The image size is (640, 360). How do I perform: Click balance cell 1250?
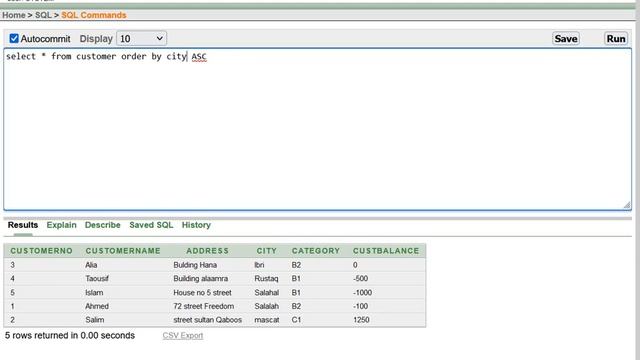point(361,320)
